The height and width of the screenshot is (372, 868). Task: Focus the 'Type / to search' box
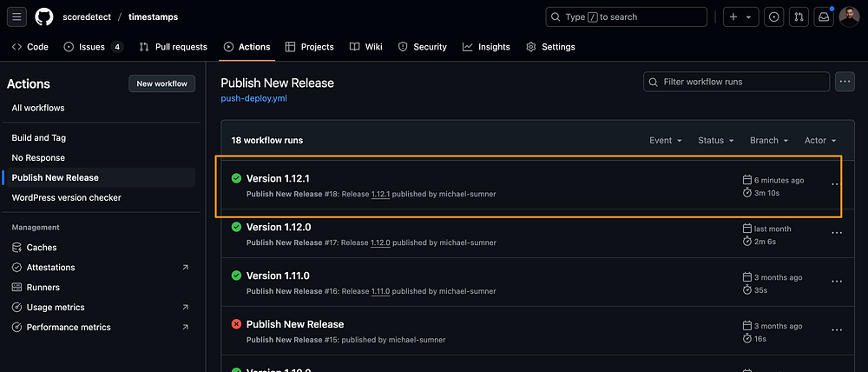[x=626, y=17]
